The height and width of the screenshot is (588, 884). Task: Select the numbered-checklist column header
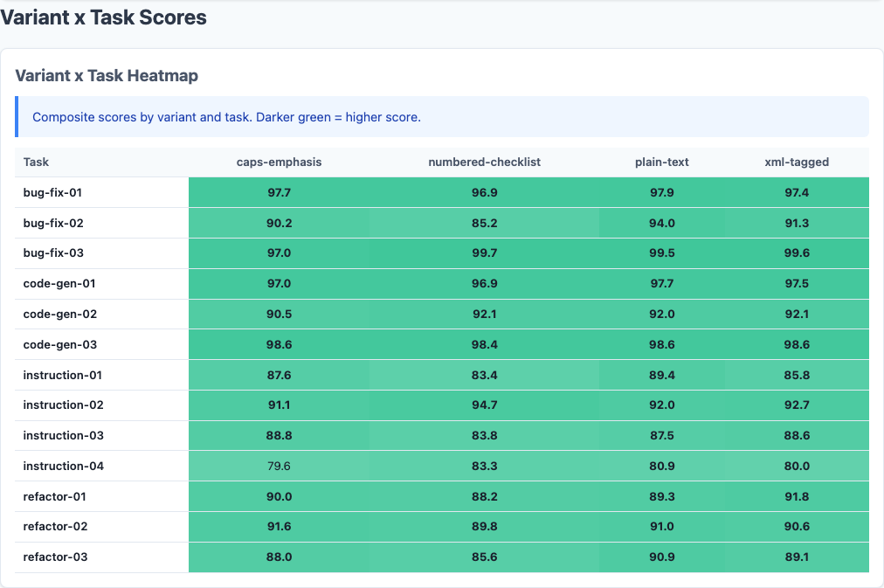[x=484, y=162]
